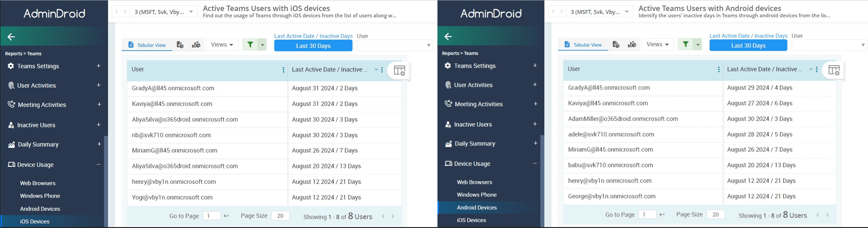Select Tabular View tab in the Android report
This screenshot has height=228, width=868.
pos(583,44)
